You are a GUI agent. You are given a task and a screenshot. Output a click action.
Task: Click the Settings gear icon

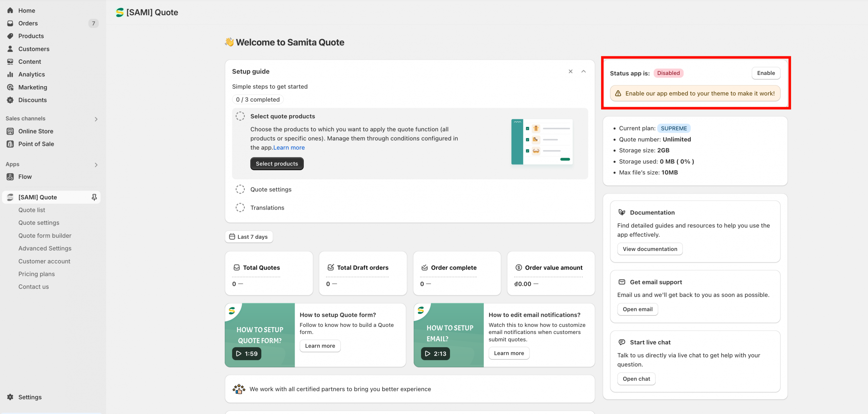10,397
